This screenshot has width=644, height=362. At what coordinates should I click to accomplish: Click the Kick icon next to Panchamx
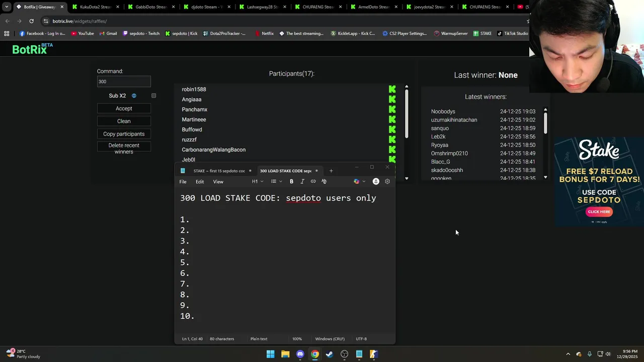tap(392, 110)
